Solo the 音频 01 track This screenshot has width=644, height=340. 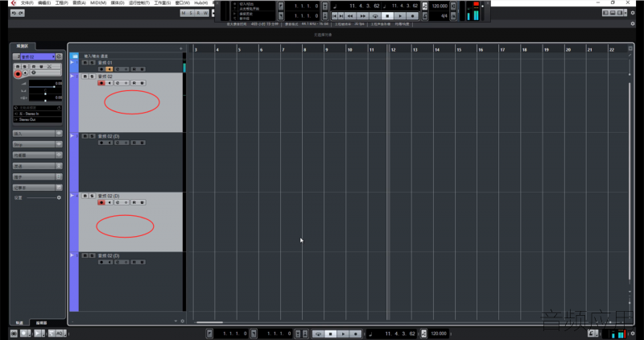coord(92,63)
